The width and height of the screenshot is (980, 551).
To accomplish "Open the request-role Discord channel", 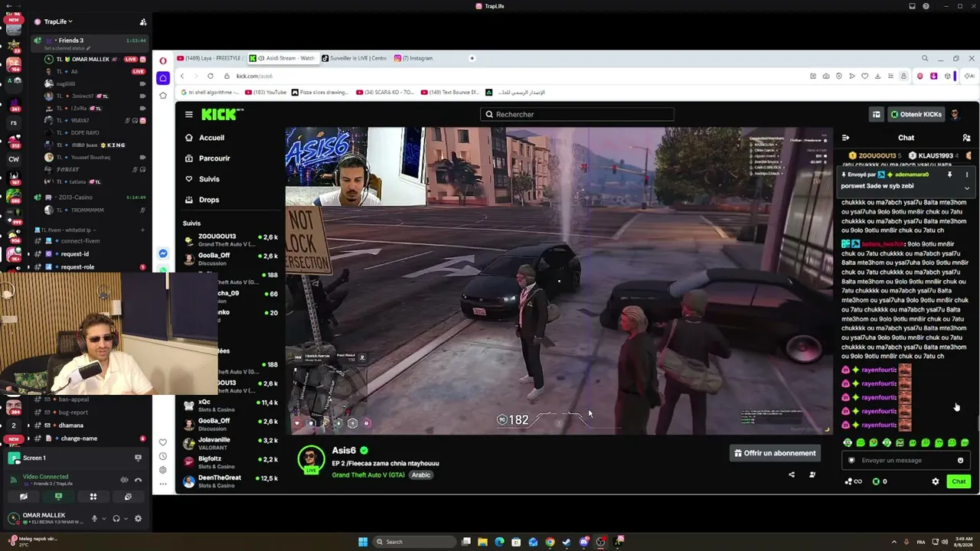I will pyautogui.click(x=77, y=267).
